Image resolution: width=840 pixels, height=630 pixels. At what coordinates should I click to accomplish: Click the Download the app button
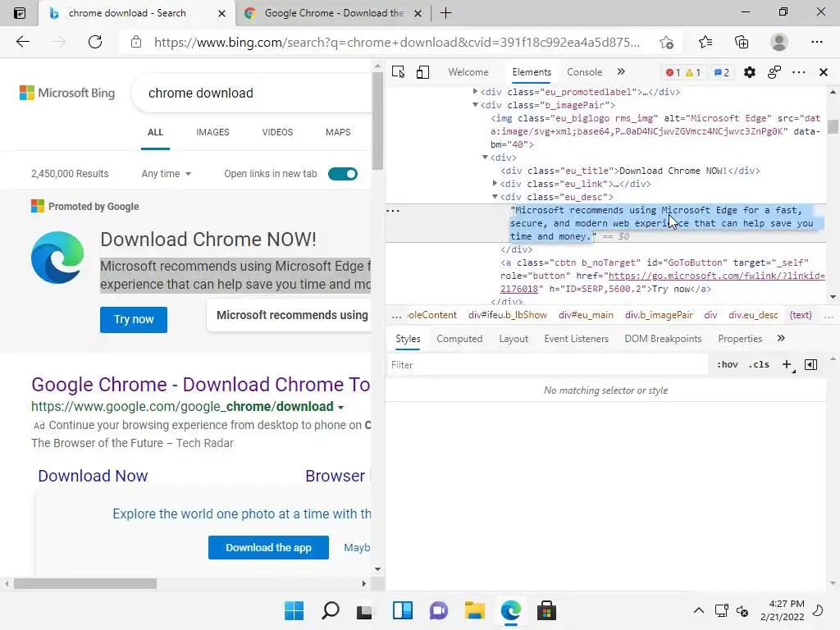coord(268,547)
